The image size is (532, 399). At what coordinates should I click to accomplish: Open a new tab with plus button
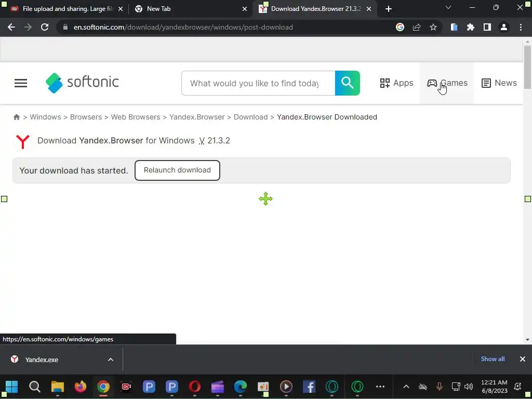[389, 9]
